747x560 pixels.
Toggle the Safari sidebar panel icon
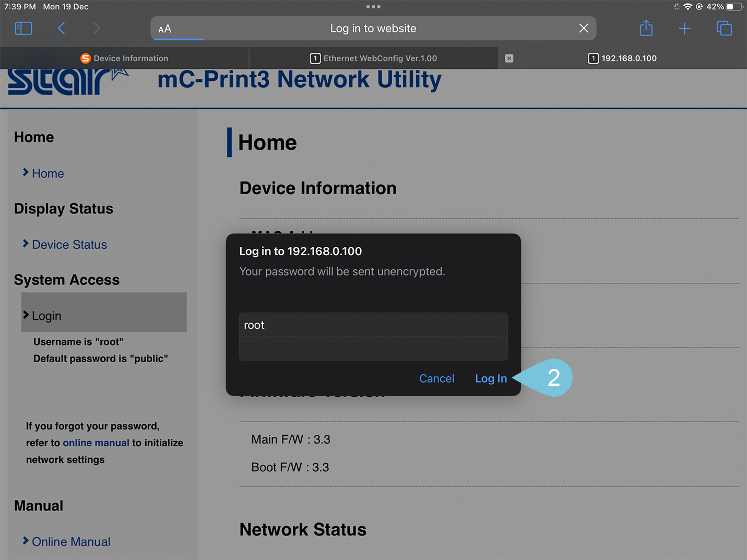(x=23, y=28)
